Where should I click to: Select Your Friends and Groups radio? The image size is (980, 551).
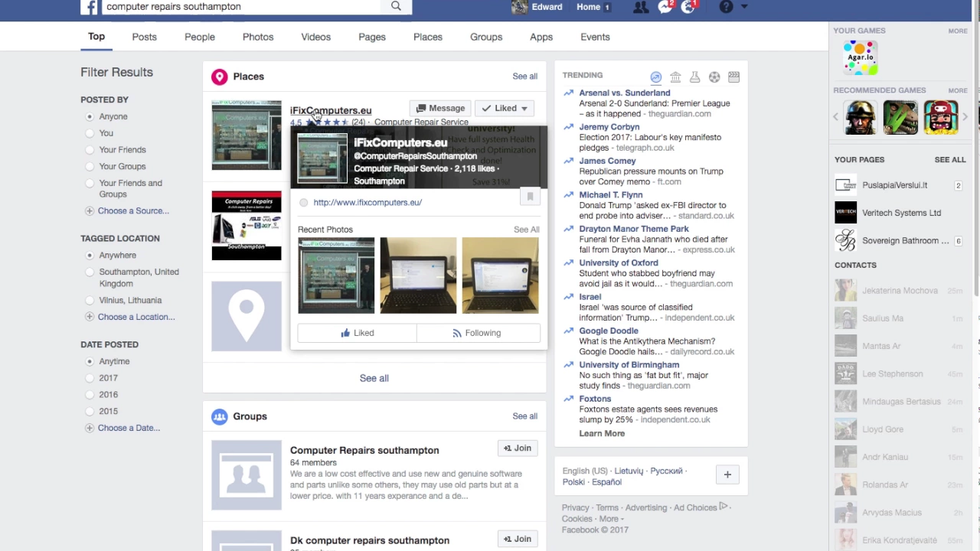90,183
